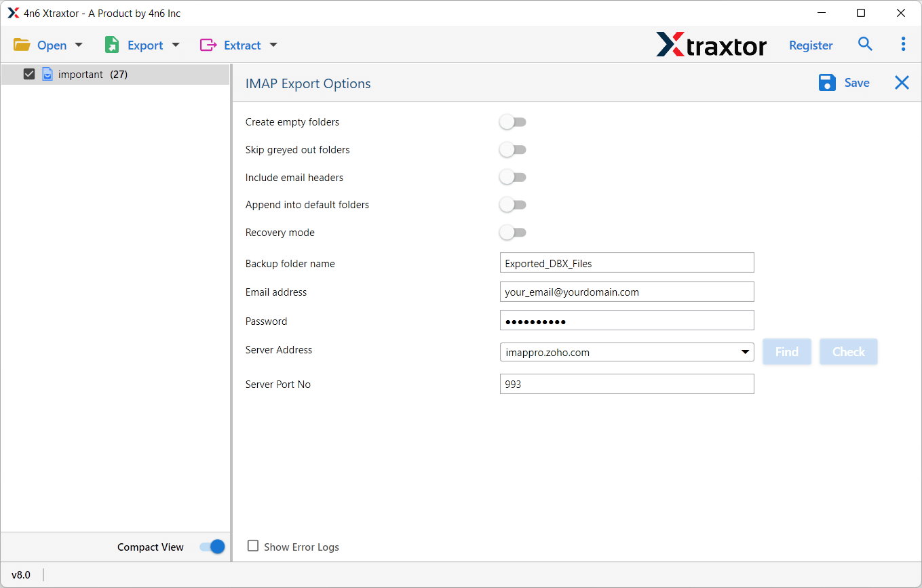The width and height of the screenshot is (922, 588).
Task: Click the IMAP Export Options heading
Action: [x=308, y=83]
